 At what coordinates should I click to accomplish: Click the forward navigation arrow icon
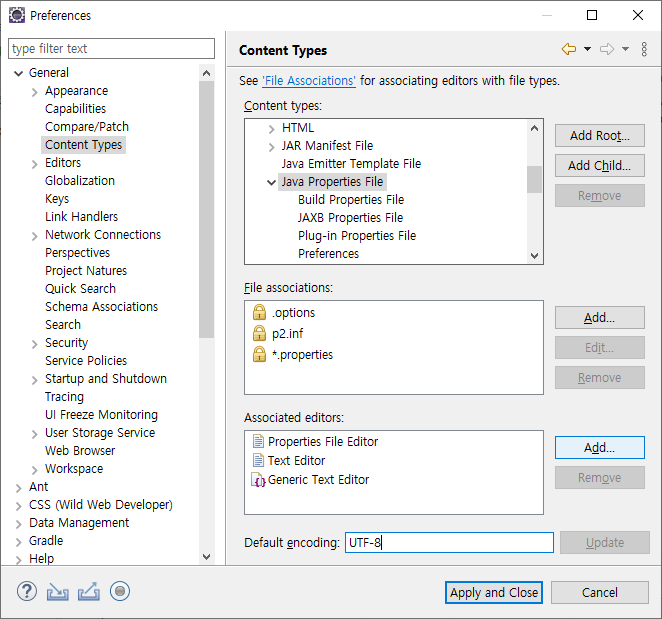point(607,49)
